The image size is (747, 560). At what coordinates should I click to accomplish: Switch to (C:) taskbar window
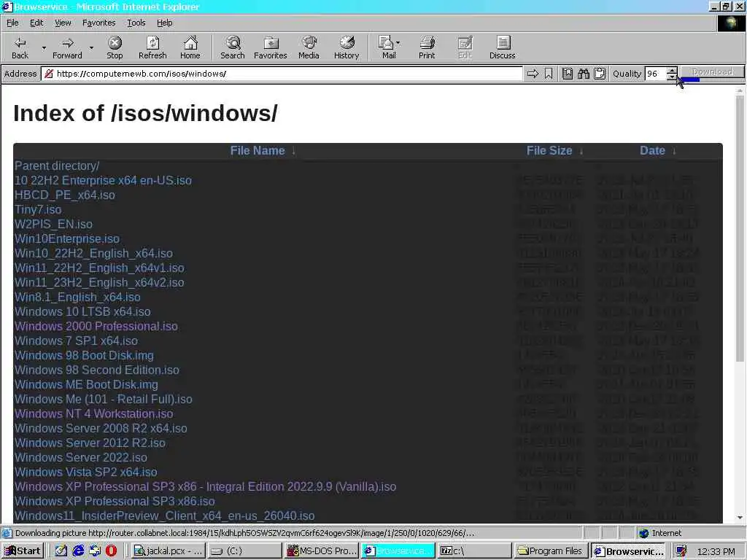(x=245, y=551)
